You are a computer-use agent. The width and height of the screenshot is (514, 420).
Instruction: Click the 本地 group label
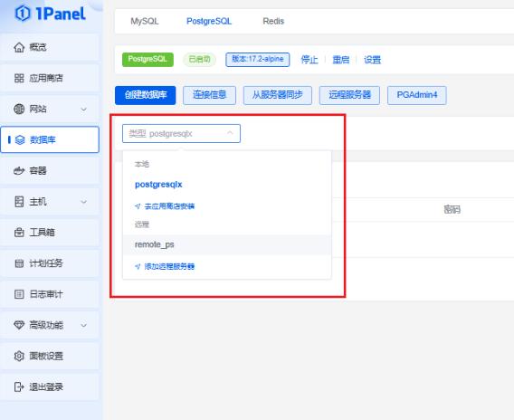[x=142, y=164]
